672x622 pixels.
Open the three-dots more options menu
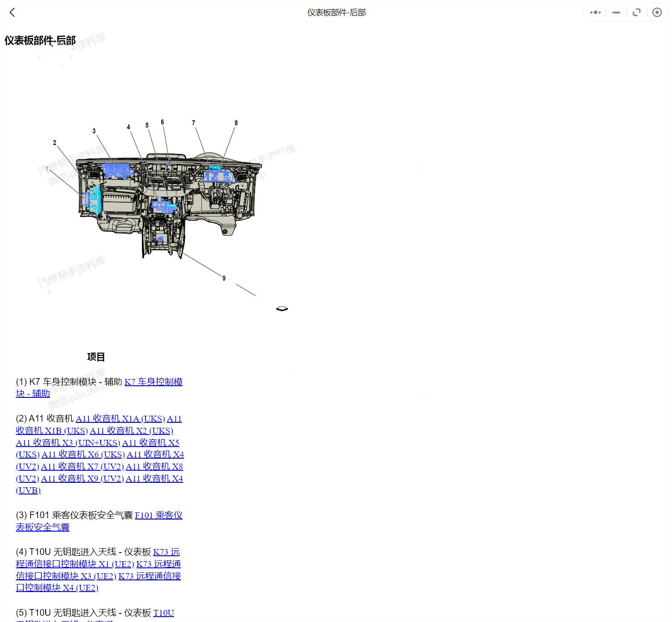click(595, 13)
